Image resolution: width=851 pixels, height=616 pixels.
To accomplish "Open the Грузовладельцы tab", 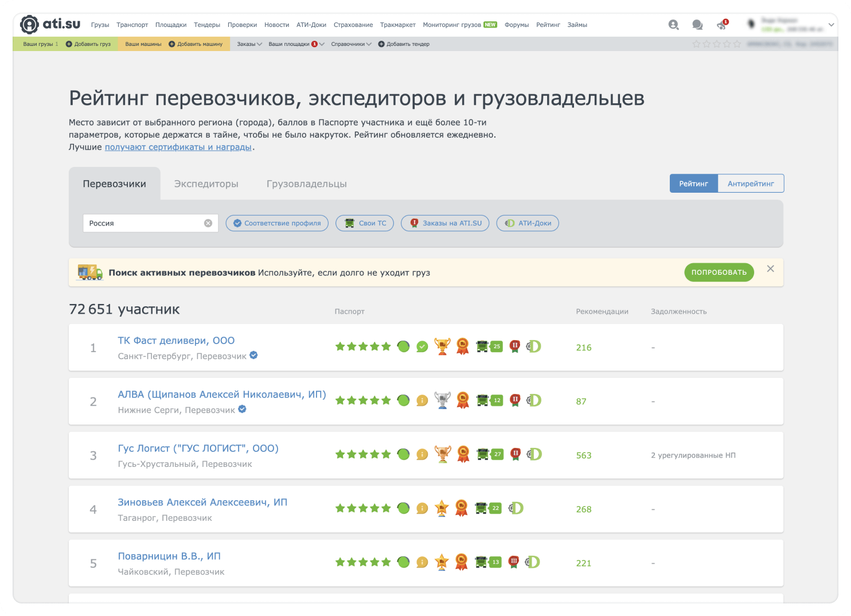I will (x=307, y=184).
